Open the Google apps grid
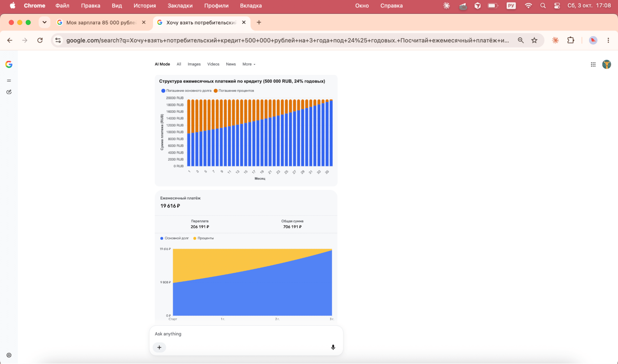Viewport: 618px width, 364px height. (593, 64)
